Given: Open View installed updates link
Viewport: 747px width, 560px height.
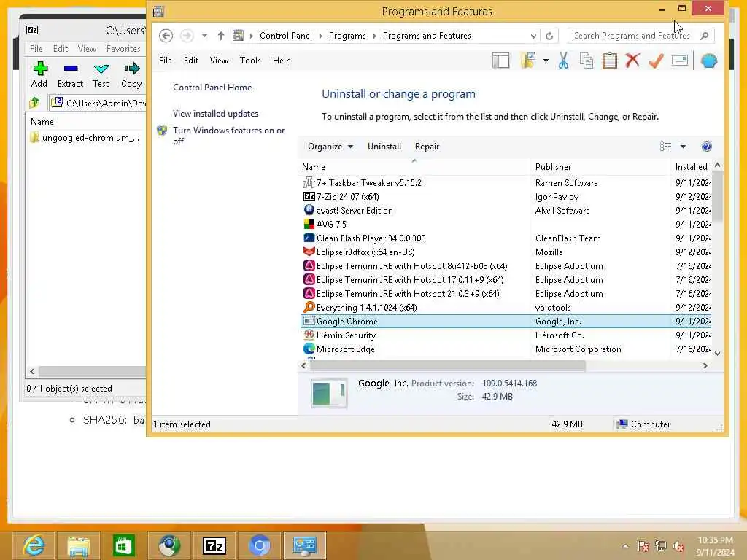Looking at the screenshot, I should pos(215,114).
